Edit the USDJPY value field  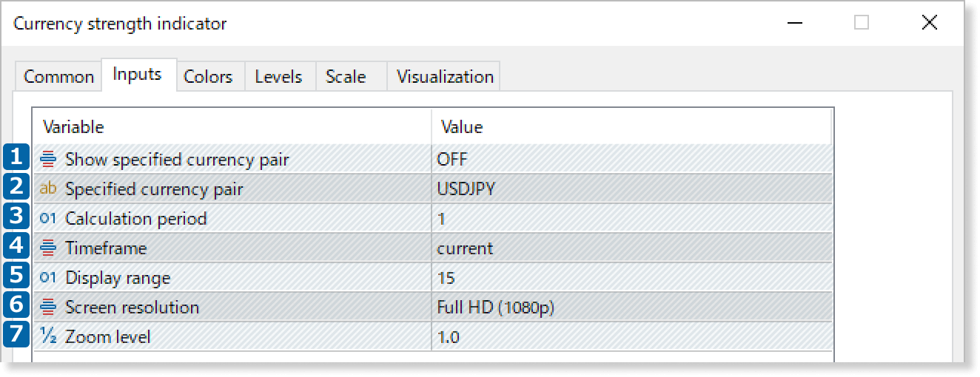(632, 188)
